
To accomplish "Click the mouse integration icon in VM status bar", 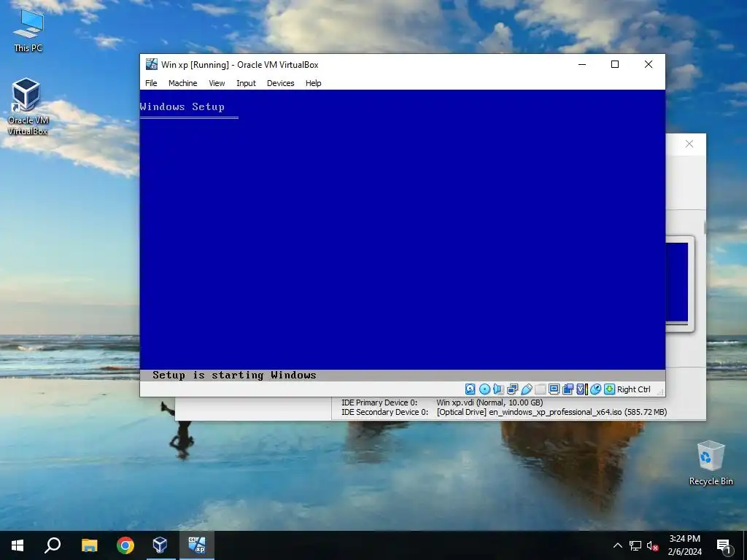I will pyautogui.click(x=595, y=389).
